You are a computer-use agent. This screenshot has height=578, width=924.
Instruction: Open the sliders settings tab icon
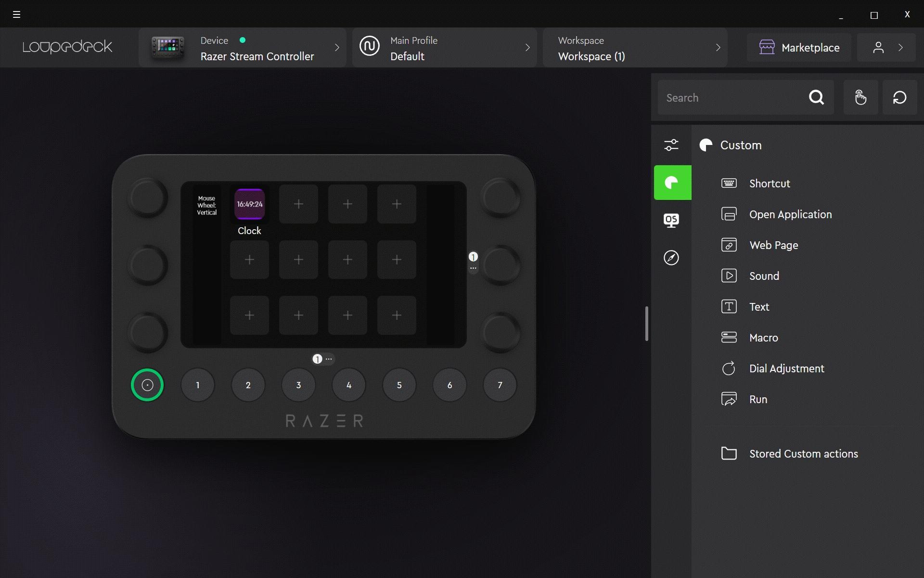coord(671,145)
